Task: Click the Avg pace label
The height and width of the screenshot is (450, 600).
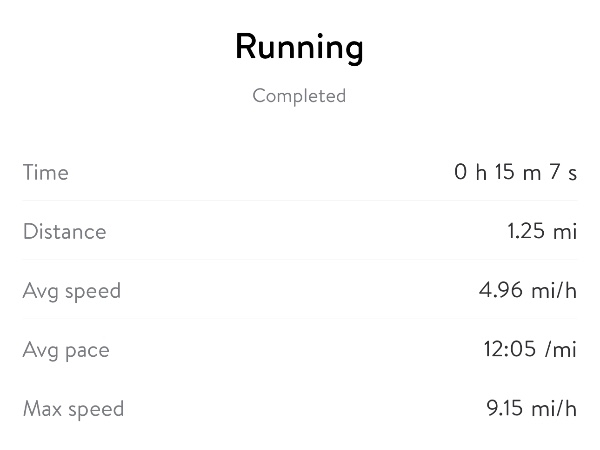Action: click(x=66, y=350)
